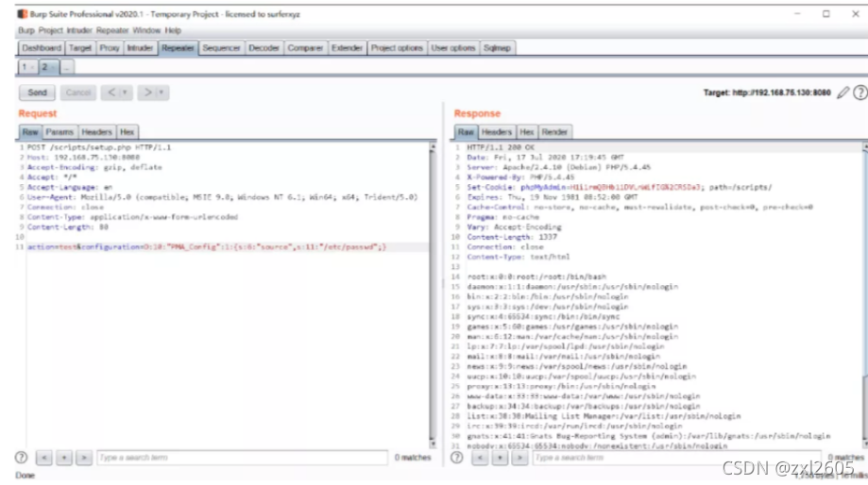Switch request view to Headers

coord(97,132)
